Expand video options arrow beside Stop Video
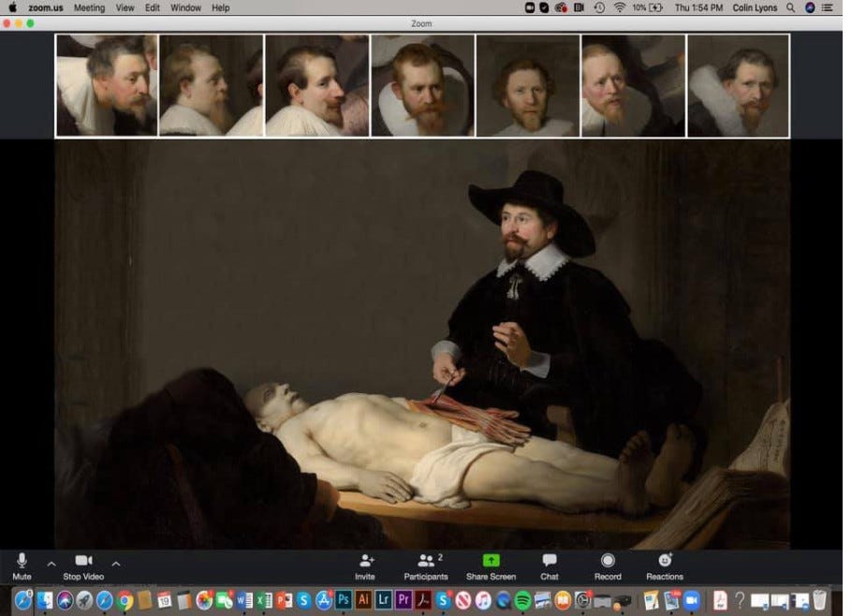 (x=116, y=564)
